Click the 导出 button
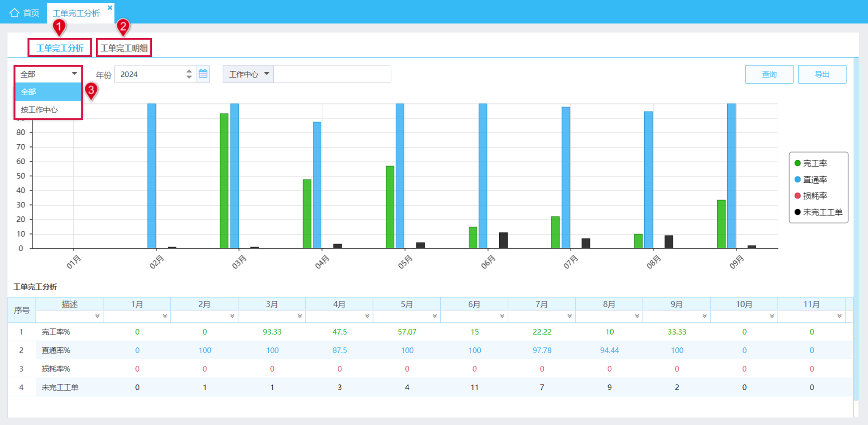The height and width of the screenshot is (425, 868). tap(822, 74)
